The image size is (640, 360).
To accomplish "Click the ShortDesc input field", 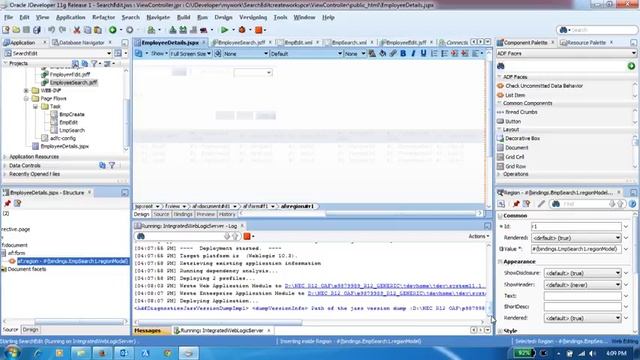I will [582, 307].
